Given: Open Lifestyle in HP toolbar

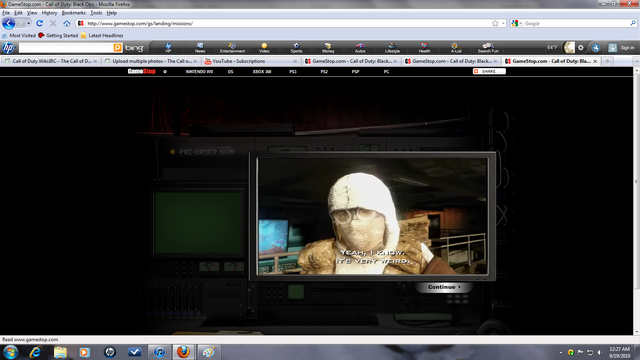Looking at the screenshot, I should click(392, 48).
